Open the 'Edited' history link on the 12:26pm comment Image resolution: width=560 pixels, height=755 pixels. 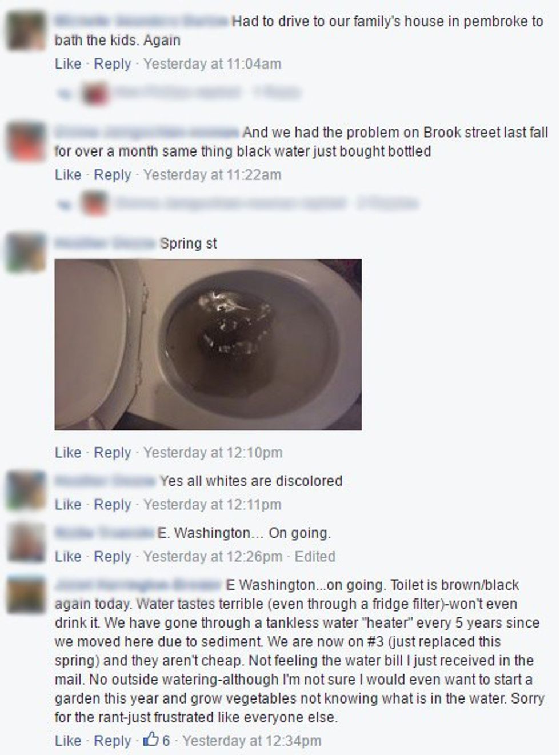click(x=315, y=556)
